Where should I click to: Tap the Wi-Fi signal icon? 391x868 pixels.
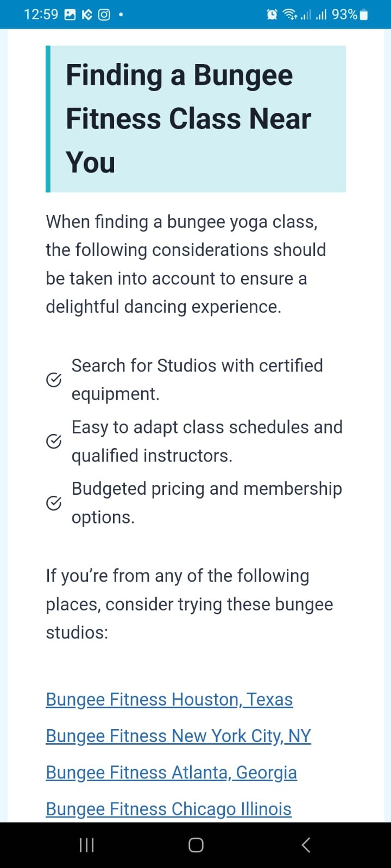289,15
